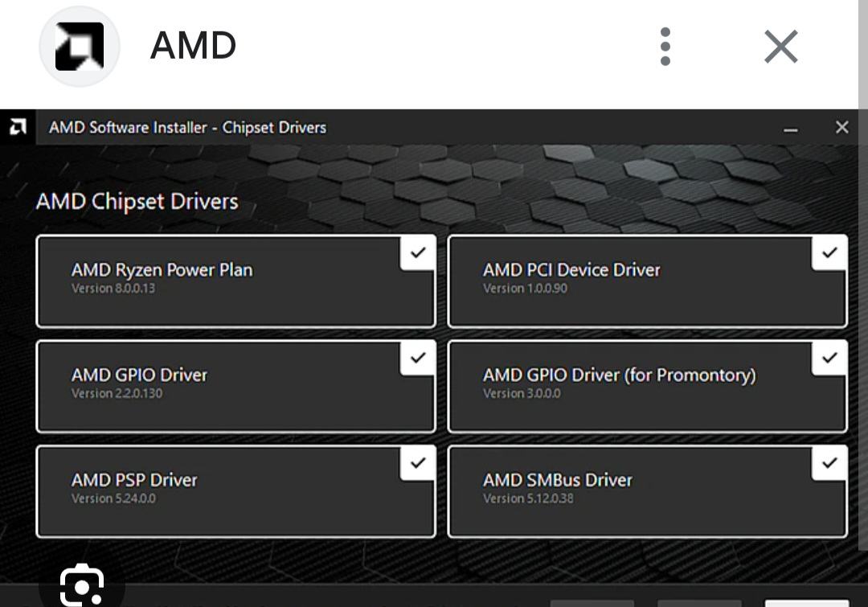Click the white button at bottom right
Image resolution: width=868 pixels, height=607 pixels.
click(x=806, y=603)
